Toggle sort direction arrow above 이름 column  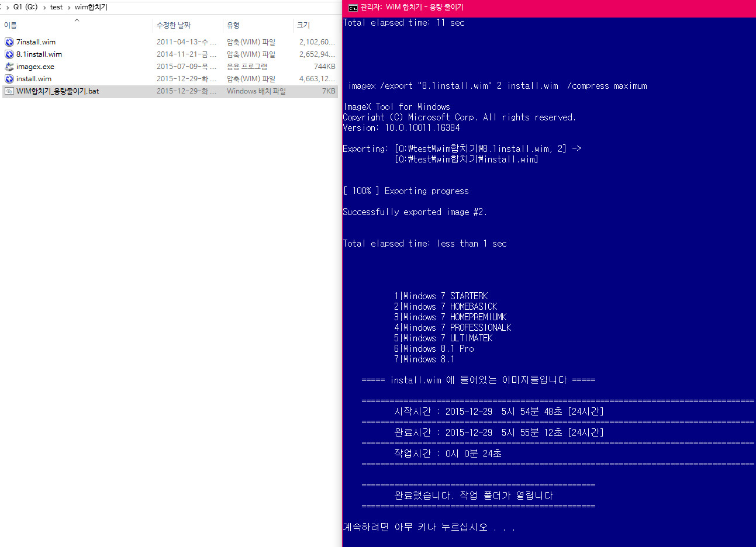[x=77, y=20]
